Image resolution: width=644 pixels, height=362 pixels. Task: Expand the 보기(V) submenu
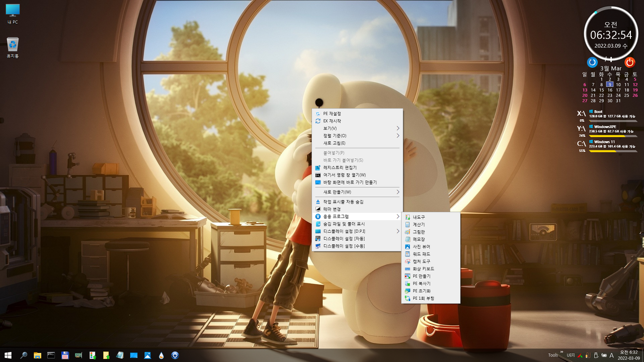pos(357,128)
